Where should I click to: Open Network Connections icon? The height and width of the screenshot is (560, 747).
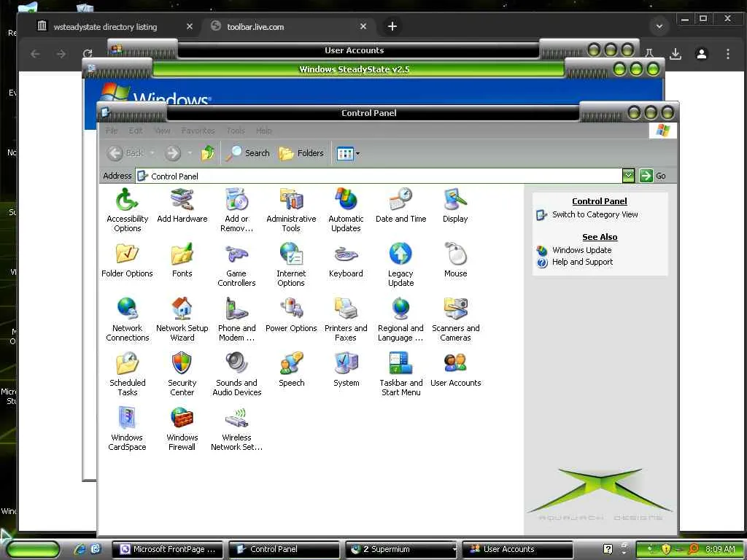click(127, 319)
